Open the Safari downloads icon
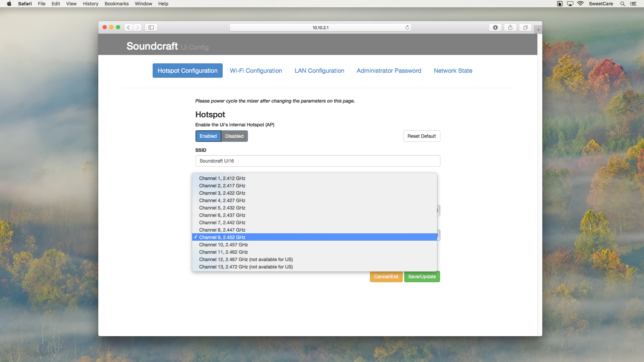This screenshot has height=362, width=644. tap(495, 27)
